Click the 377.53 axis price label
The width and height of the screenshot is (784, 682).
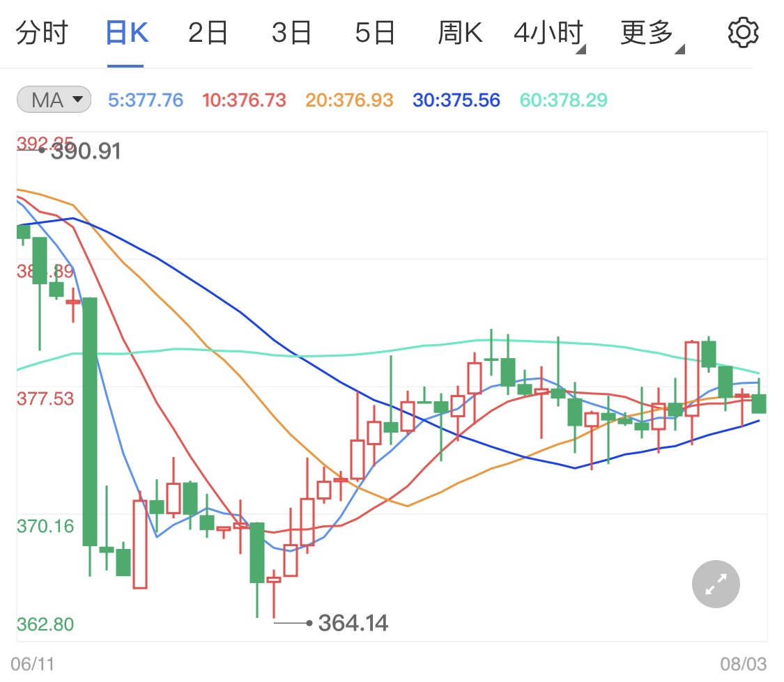pos(45,398)
